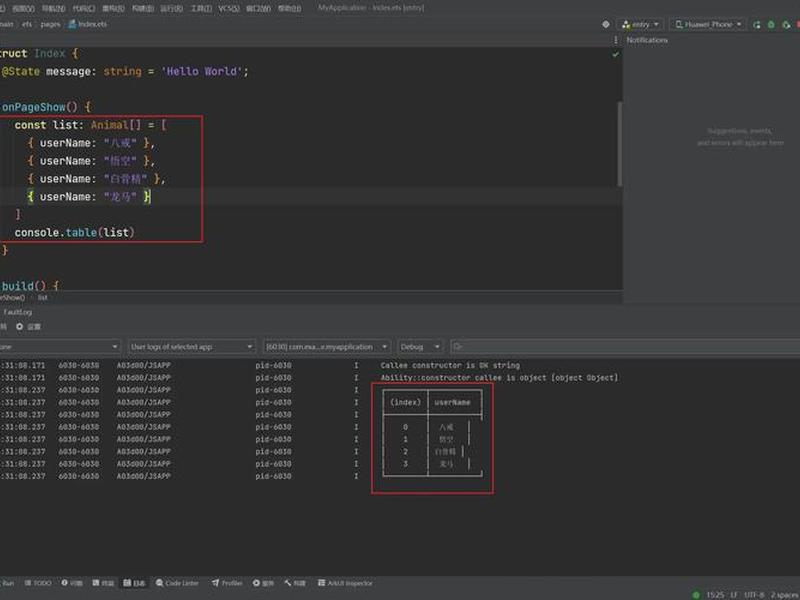The image size is (800, 600).
Task: Click the LF line separator in status bar
Action: pos(734,595)
